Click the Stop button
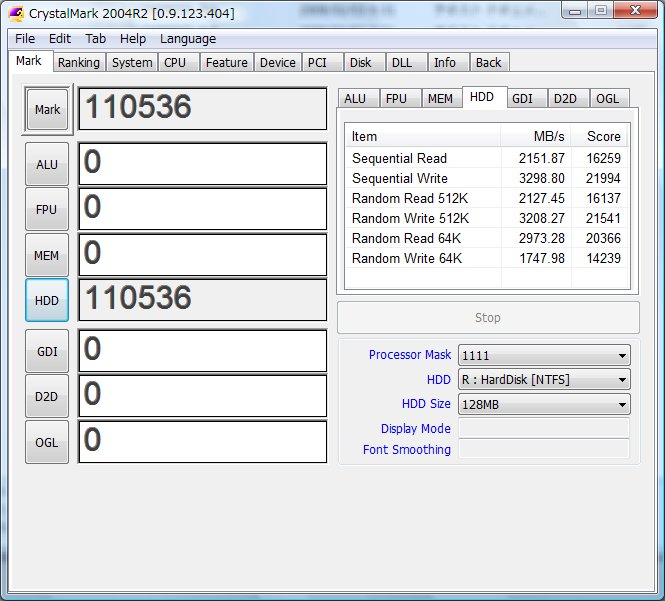 [488, 318]
